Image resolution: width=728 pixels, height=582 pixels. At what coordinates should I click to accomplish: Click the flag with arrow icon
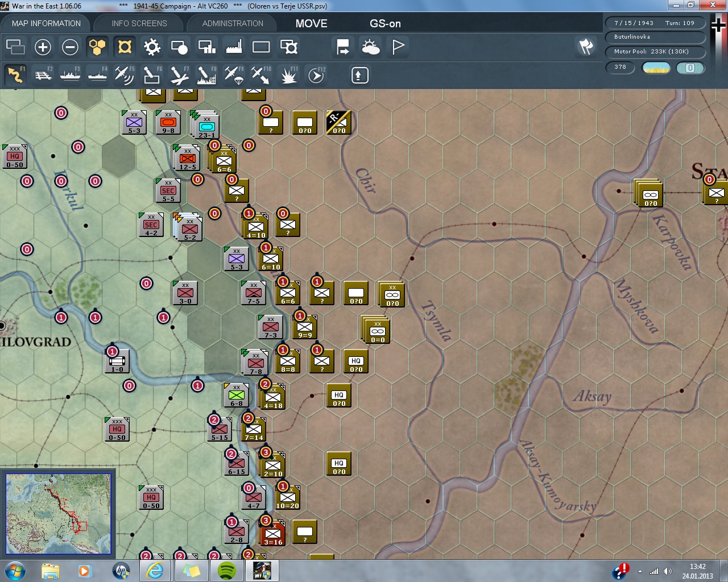[343, 47]
